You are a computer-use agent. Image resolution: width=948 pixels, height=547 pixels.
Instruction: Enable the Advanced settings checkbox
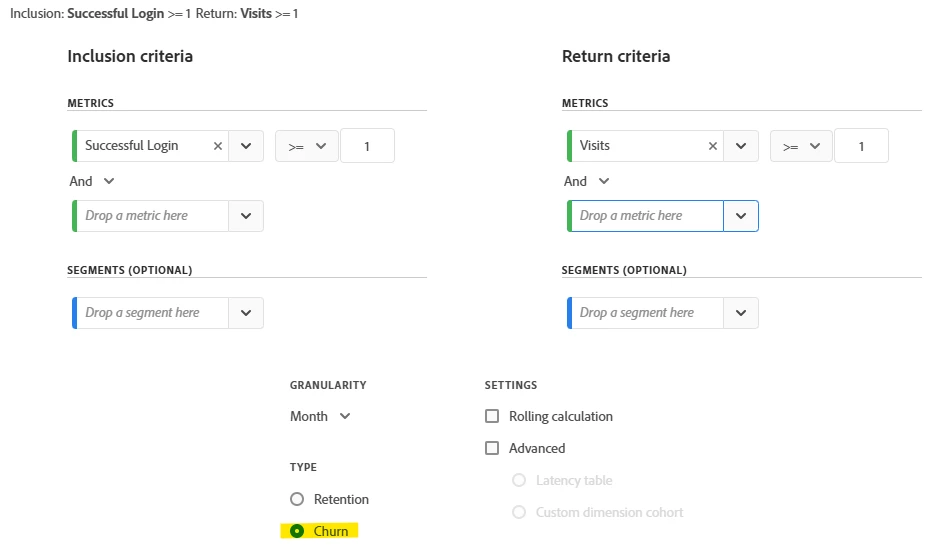(x=492, y=448)
